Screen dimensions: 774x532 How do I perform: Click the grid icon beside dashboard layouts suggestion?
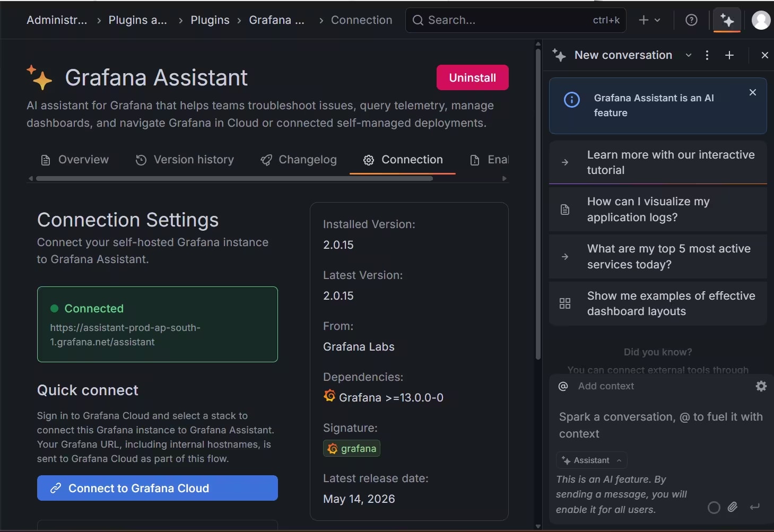point(565,303)
